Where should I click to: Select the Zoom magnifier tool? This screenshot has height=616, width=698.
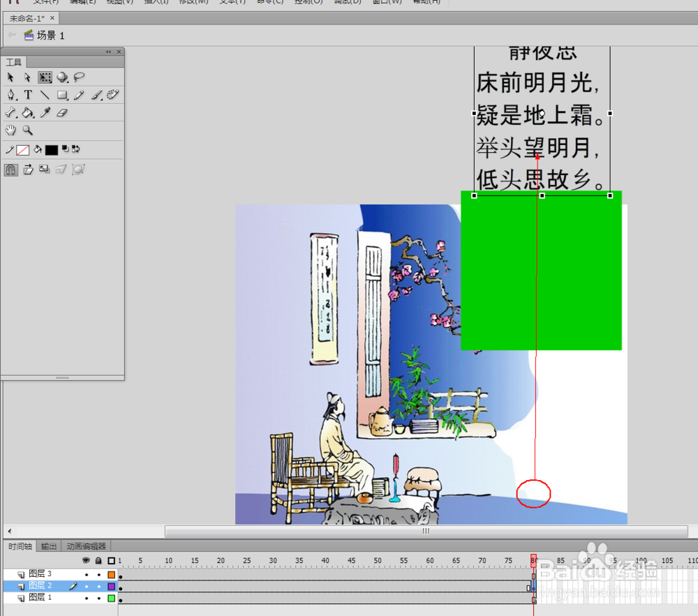click(x=28, y=130)
